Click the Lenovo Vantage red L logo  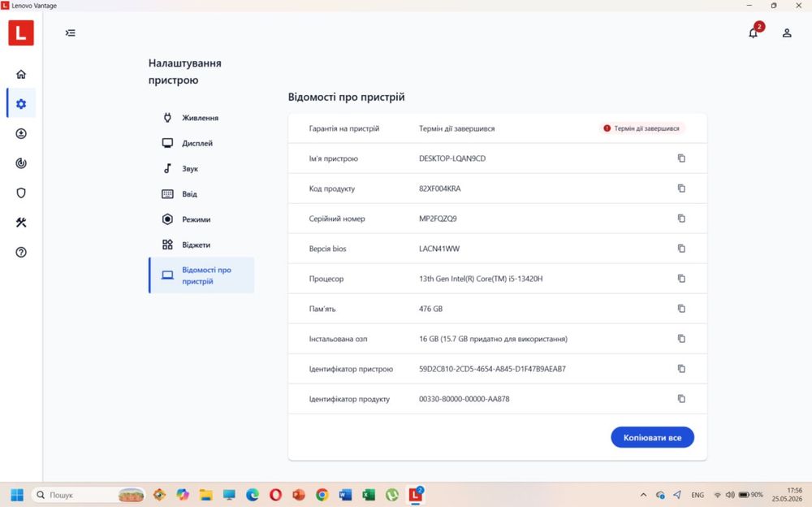21,32
